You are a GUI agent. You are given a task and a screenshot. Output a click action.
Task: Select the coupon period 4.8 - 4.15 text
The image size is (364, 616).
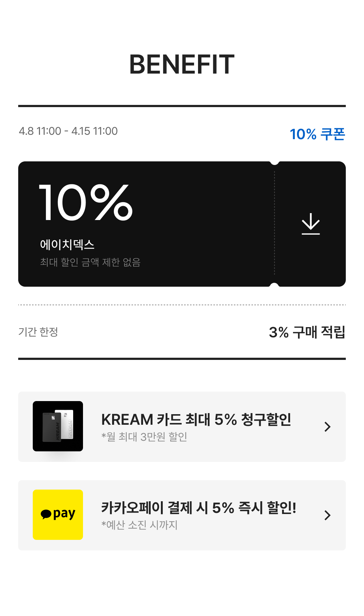pyautogui.click(x=68, y=131)
